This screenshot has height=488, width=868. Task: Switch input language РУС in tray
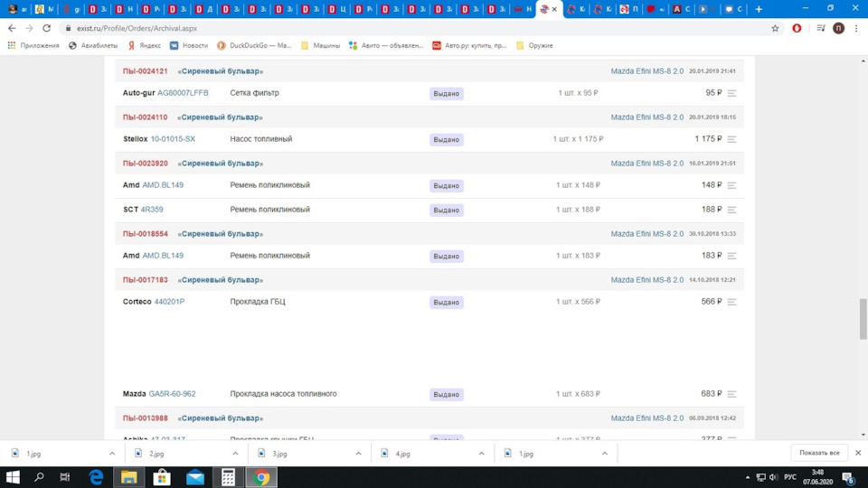[x=790, y=477]
